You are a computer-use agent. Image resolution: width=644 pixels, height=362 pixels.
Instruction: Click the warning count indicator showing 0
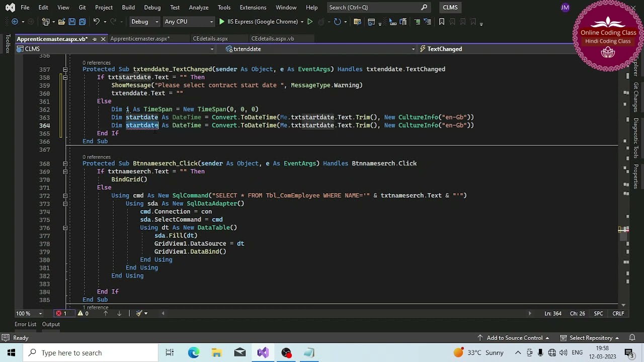tap(83, 313)
